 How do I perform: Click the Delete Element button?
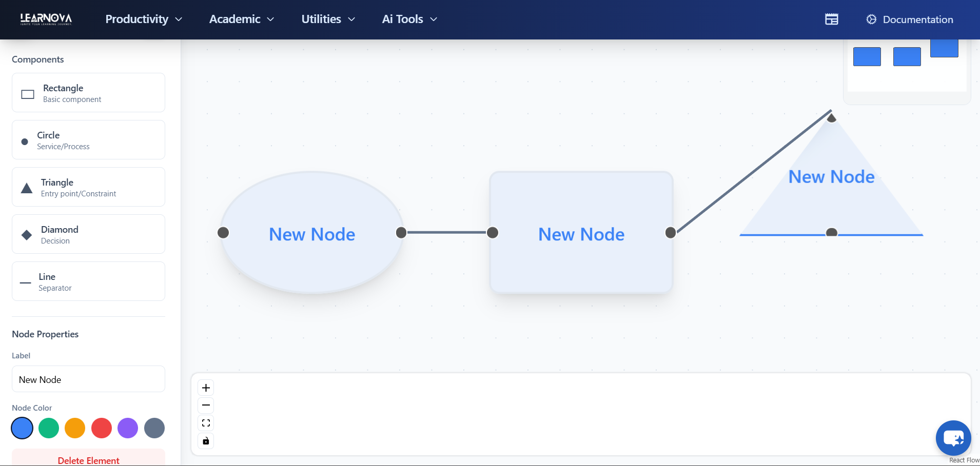tap(88, 460)
